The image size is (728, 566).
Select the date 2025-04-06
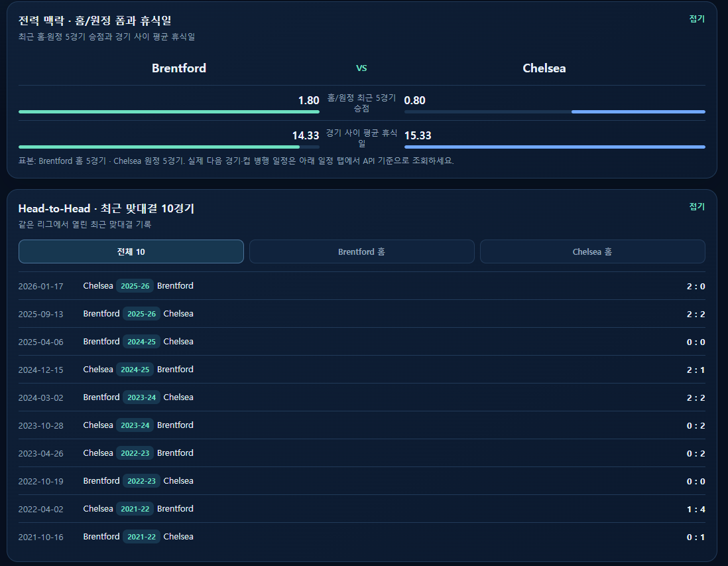41,342
